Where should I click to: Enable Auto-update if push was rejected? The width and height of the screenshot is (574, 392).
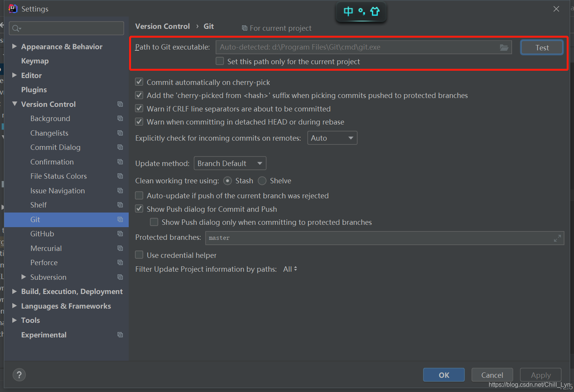139,196
